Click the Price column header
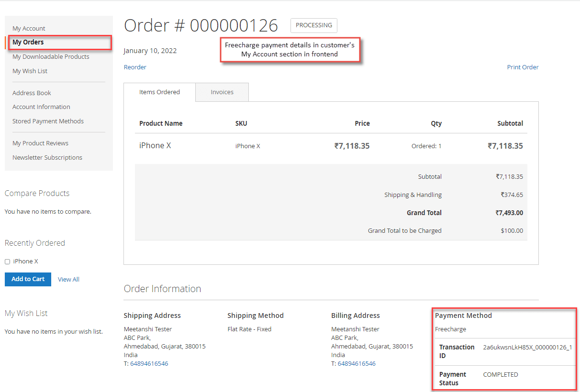The image size is (580, 392). (362, 123)
